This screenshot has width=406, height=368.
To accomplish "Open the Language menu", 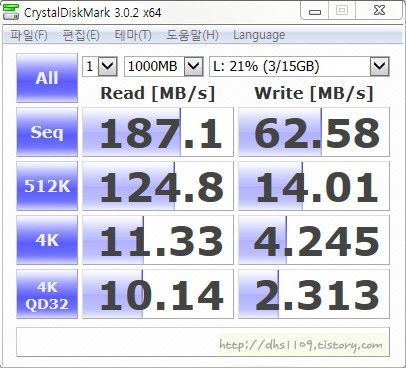I will tap(259, 35).
